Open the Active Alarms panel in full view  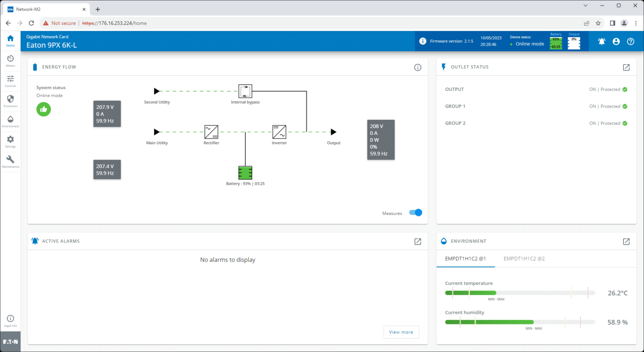click(x=418, y=241)
